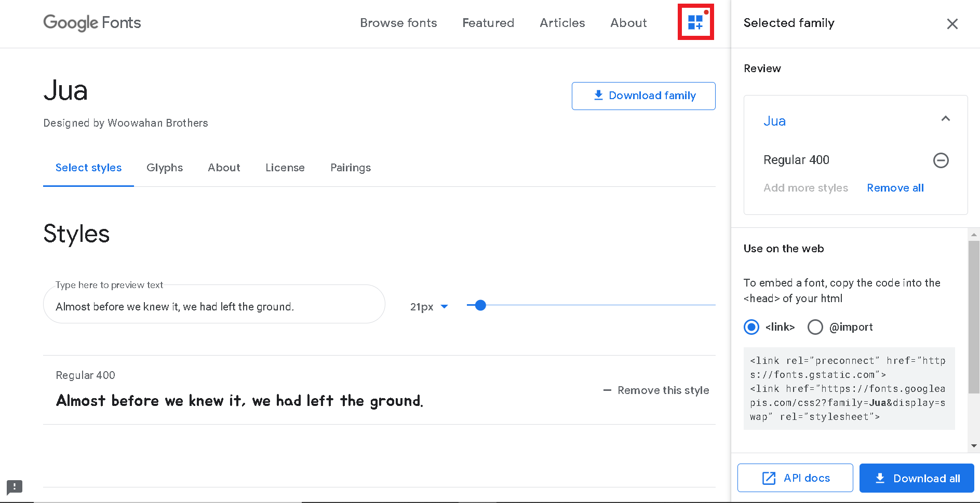Select the <link> embed option
The width and height of the screenshot is (980, 503).
tap(751, 327)
